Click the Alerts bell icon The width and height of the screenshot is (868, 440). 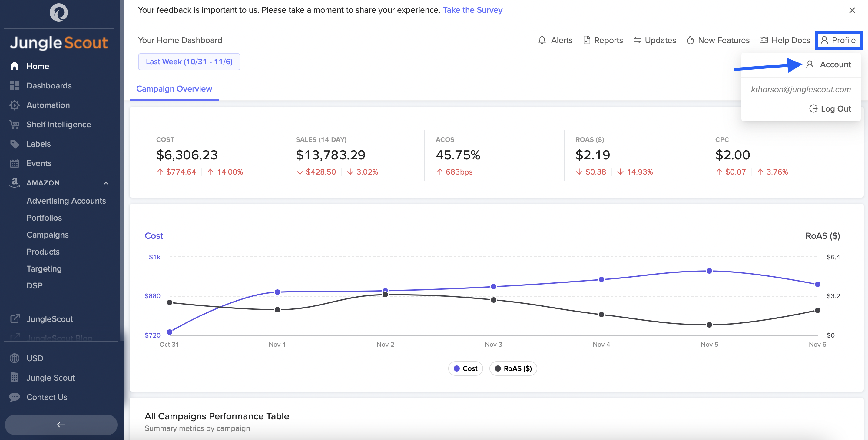coord(542,40)
